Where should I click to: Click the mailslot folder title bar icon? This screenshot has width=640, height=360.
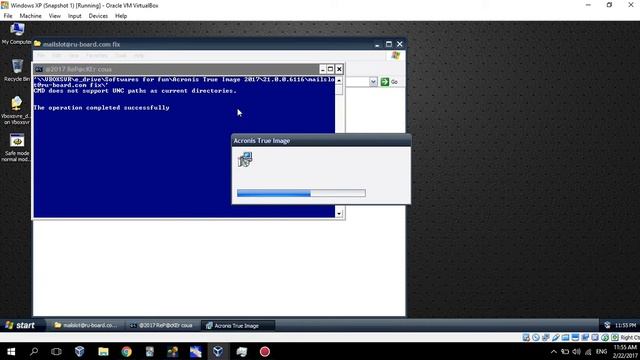(x=38, y=44)
